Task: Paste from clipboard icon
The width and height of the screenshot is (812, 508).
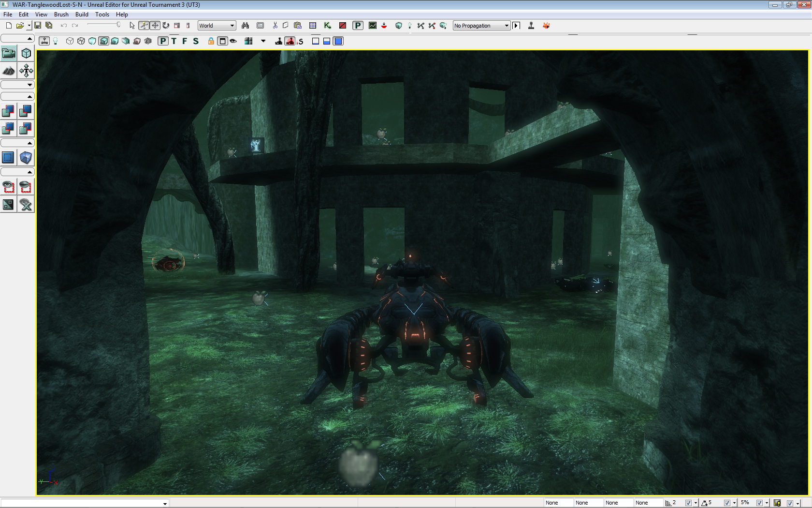Action: 298,26
